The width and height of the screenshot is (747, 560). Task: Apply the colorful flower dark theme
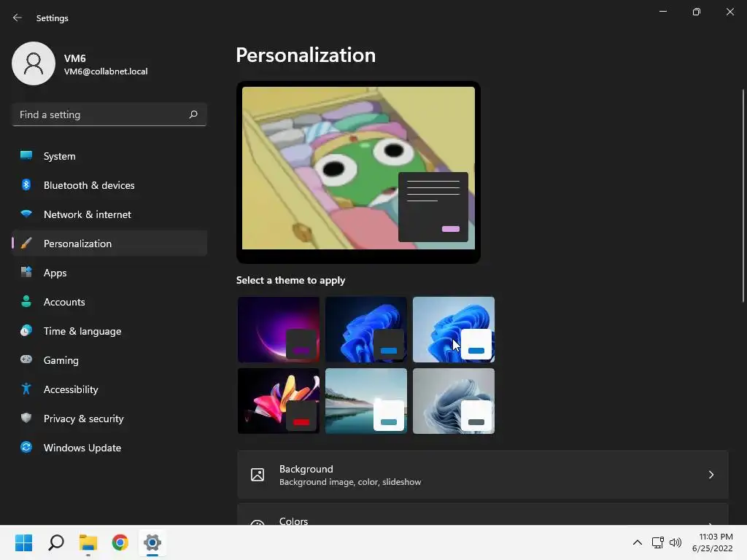(x=278, y=401)
